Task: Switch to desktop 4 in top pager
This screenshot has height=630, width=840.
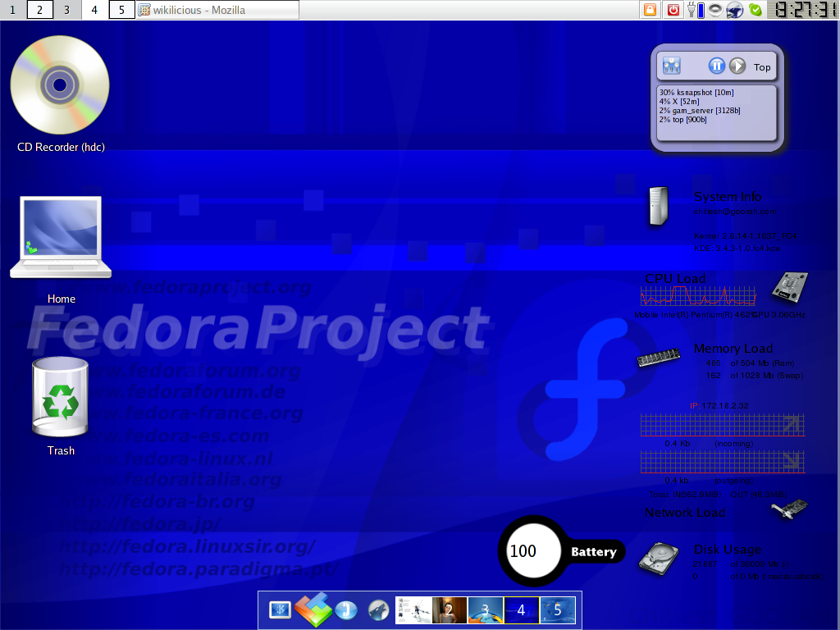Action: (x=94, y=10)
